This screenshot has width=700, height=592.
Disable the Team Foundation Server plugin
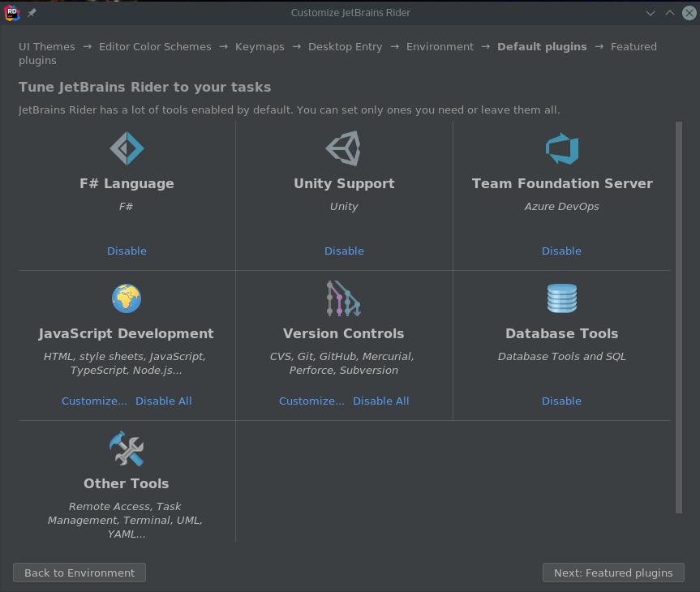(561, 251)
